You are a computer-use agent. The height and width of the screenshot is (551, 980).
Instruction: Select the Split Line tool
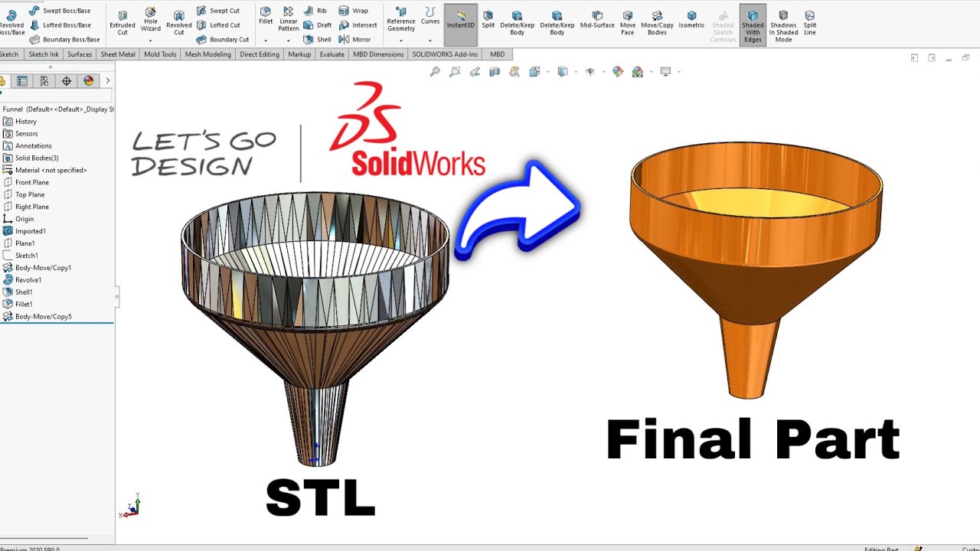[810, 22]
